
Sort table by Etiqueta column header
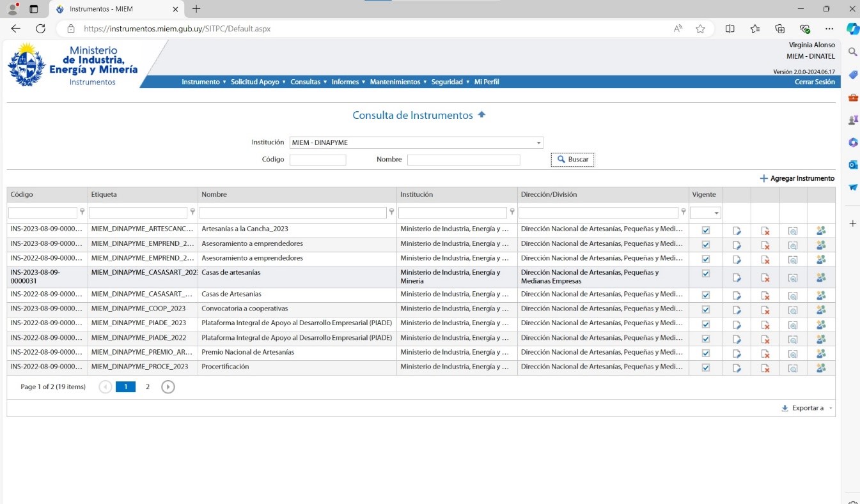[x=143, y=194]
